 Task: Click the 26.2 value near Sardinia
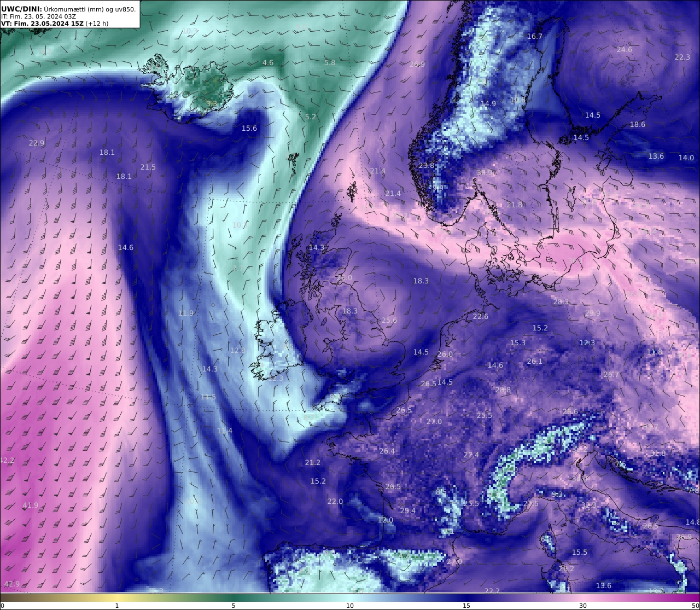pos(567,569)
